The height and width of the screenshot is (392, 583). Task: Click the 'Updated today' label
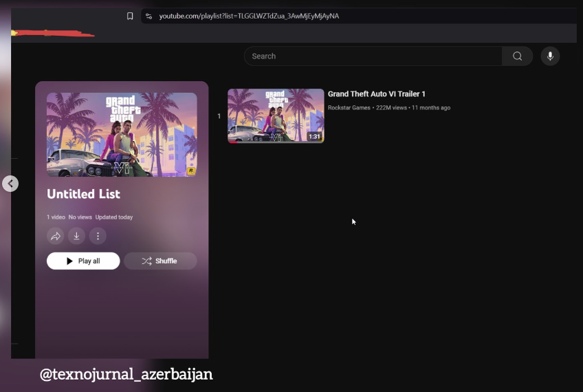113,217
